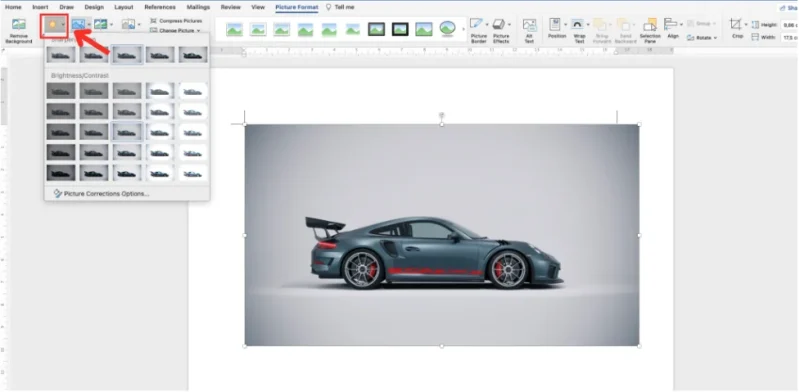Click the Position icon

click(x=555, y=24)
